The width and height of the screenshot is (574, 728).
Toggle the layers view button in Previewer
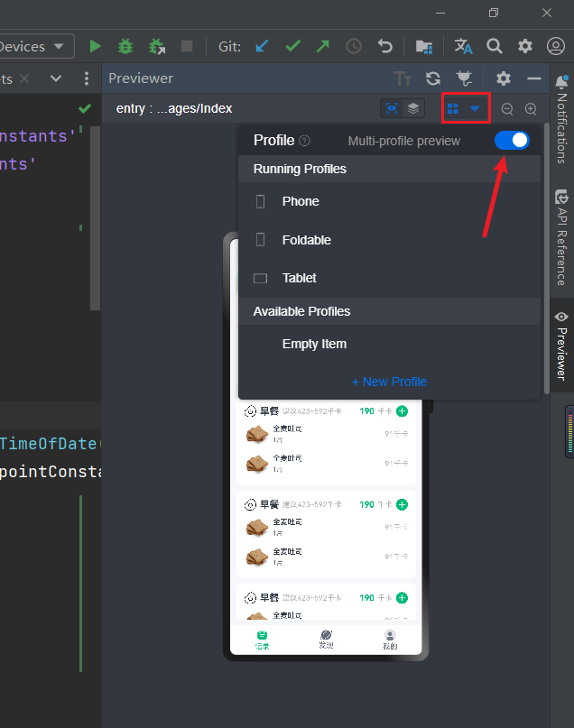tap(412, 108)
